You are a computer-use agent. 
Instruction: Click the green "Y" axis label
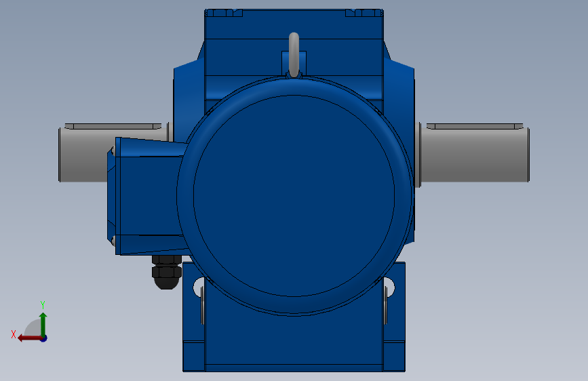[x=43, y=305]
